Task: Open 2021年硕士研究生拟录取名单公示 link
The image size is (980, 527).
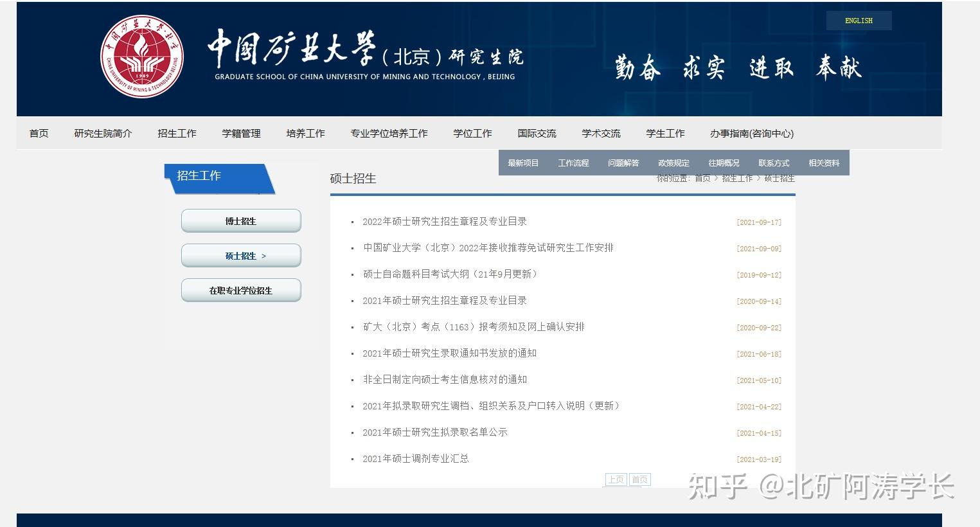Action: pos(435,432)
